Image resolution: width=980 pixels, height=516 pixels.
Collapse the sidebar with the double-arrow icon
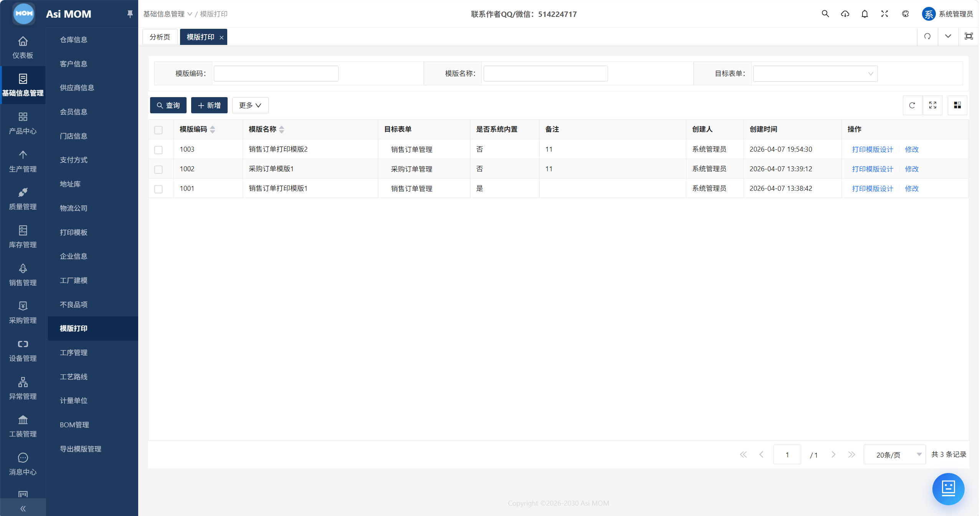tap(23, 508)
